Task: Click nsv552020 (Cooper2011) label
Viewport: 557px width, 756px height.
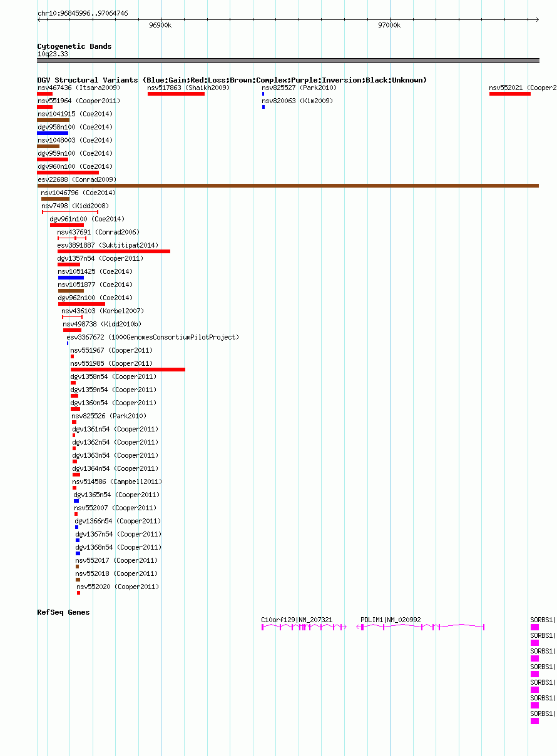Action: pyautogui.click(x=118, y=587)
